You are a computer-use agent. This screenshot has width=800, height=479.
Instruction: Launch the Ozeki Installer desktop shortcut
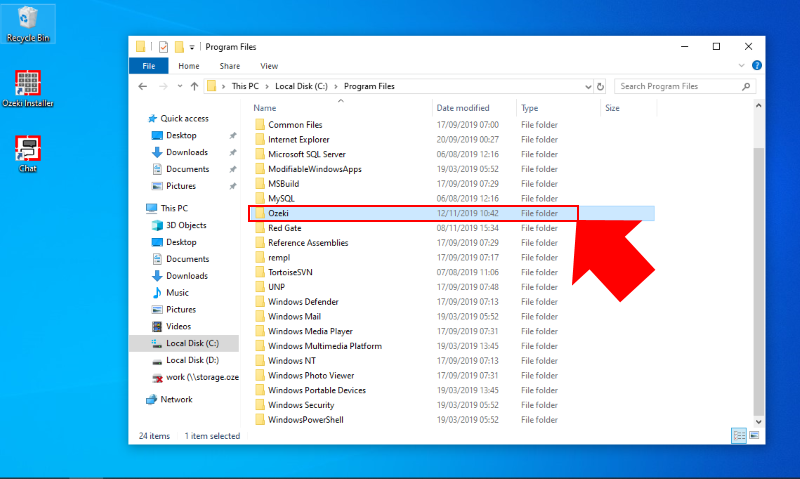pos(28,88)
